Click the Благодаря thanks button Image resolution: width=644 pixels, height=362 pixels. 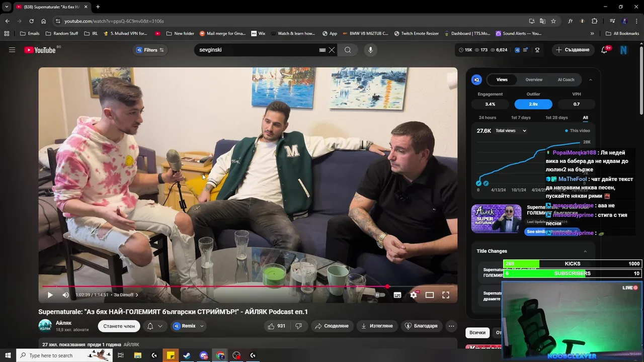click(x=422, y=326)
